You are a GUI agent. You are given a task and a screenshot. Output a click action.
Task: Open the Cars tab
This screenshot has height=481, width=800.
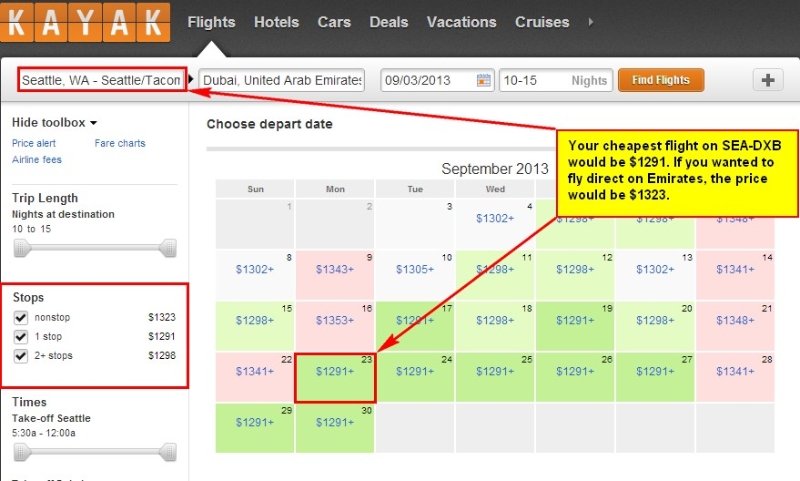(x=334, y=22)
